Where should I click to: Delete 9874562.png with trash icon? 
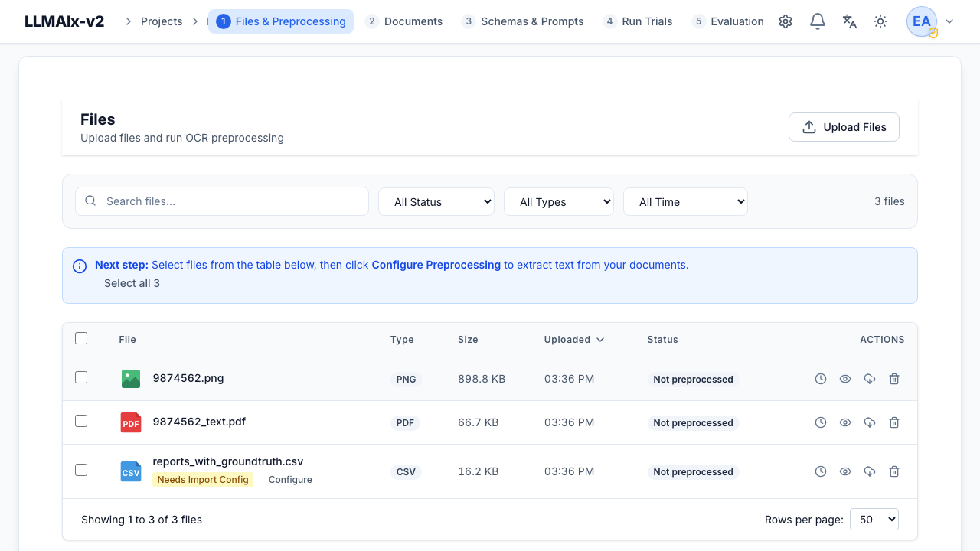894,379
